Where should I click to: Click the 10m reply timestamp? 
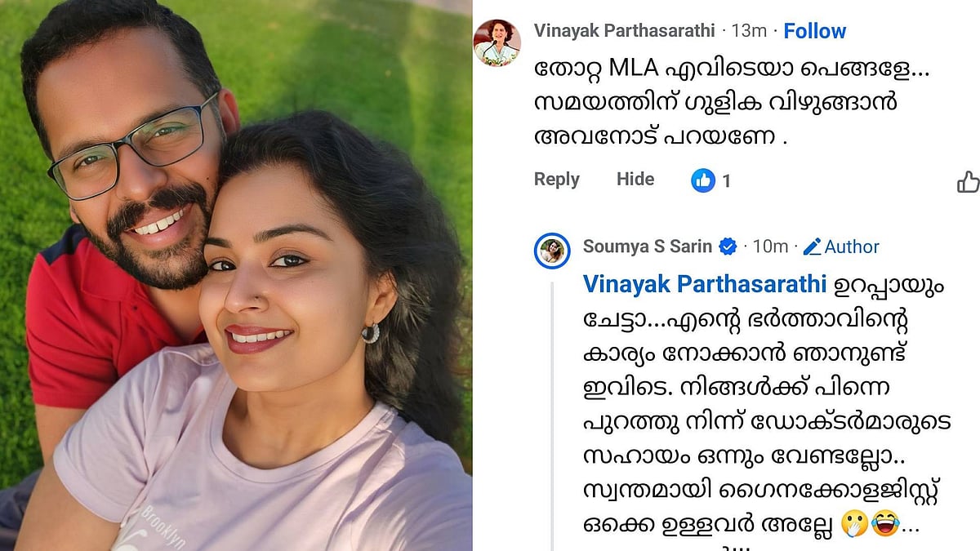tap(770, 247)
